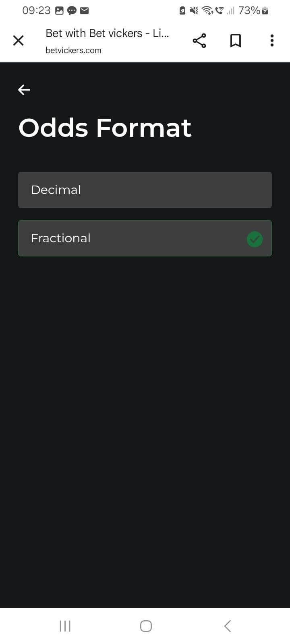Image resolution: width=290 pixels, height=644 pixels.
Task: Tap the mail notification icon
Action: pos(84,11)
